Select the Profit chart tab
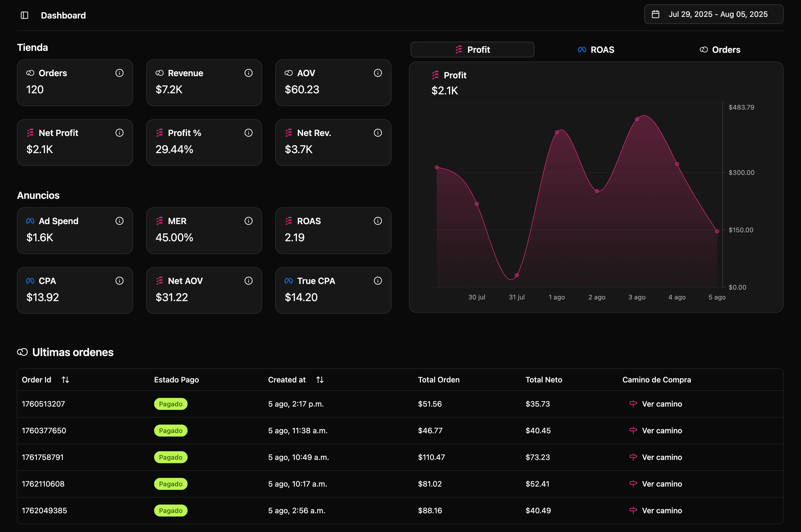Viewport: 801px width, 532px height. (472, 50)
